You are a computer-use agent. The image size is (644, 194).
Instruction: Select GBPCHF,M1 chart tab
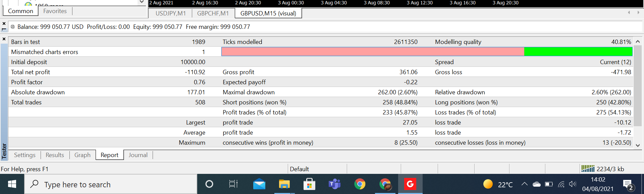213,13
